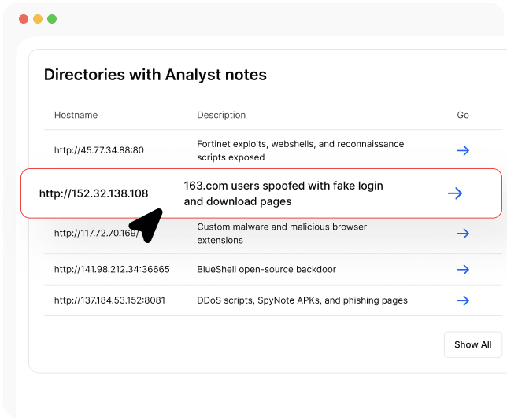Select the Fortinet exploits description text
Image resolution: width=507 pixels, height=420 pixels.
point(300,150)
